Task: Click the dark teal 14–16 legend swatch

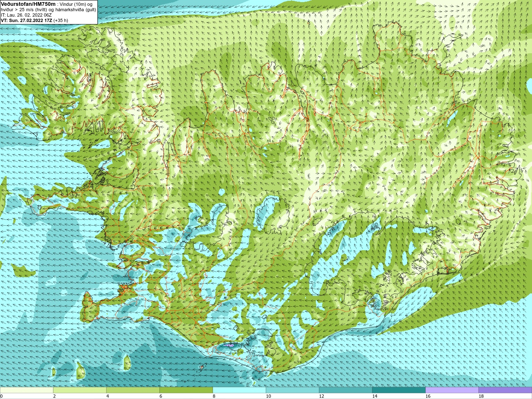Action: 399,390
